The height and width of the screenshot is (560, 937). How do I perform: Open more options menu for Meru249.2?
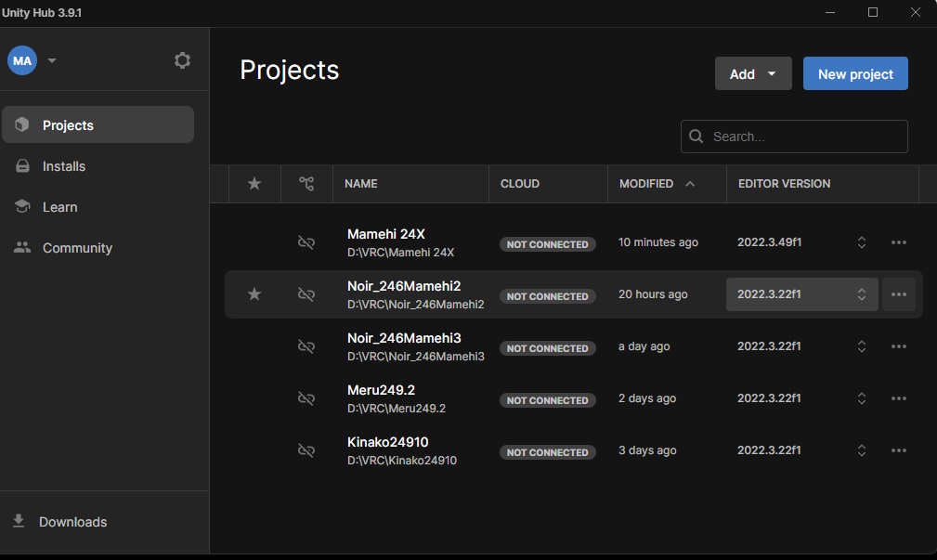(x=899, y=398)
